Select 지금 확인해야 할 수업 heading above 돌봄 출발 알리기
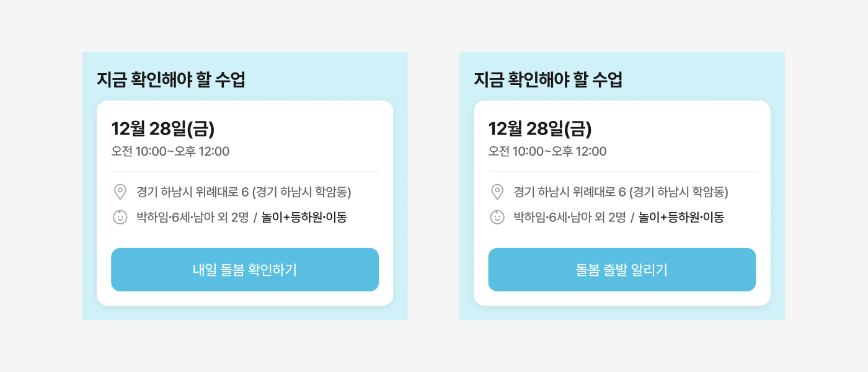The image size is (868, 372). click(x=548, y=80)
